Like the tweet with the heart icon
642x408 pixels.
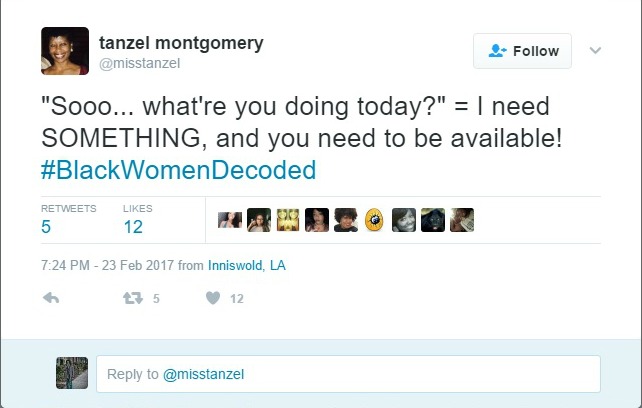(x=212, y=298)
